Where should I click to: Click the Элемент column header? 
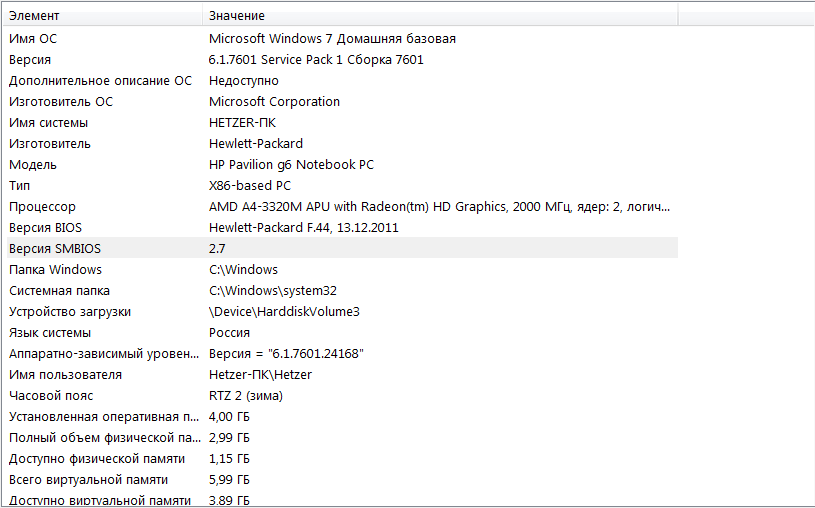[x=103, y=16]
